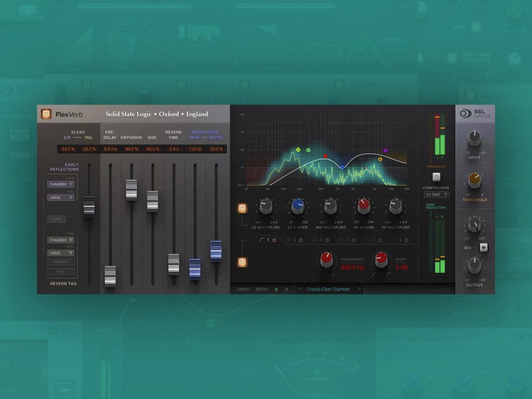This screenshot has height=399, width=532.
Task: Select preset slot A
Action: [276, 289]
